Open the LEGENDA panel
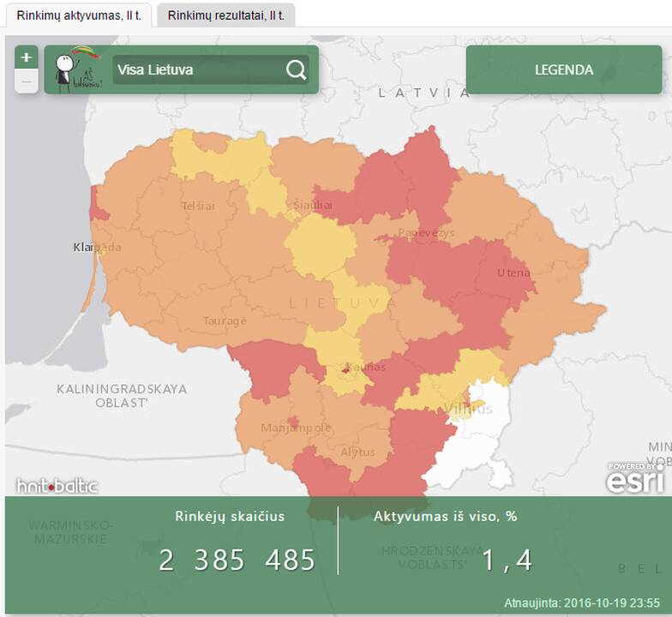Viewport: 672px width, 617px height. [564, 70]
